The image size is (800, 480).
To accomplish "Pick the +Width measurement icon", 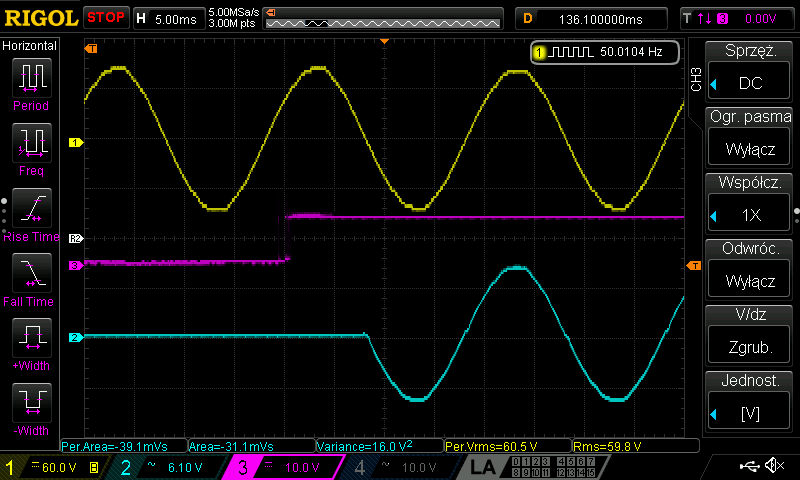I will point(30,338).
